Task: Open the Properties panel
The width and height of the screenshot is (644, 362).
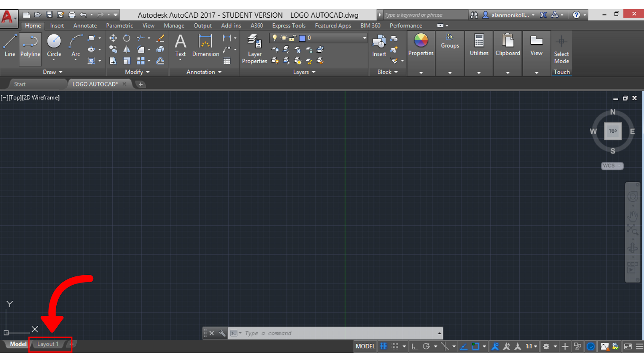Action: coord(421,45)
